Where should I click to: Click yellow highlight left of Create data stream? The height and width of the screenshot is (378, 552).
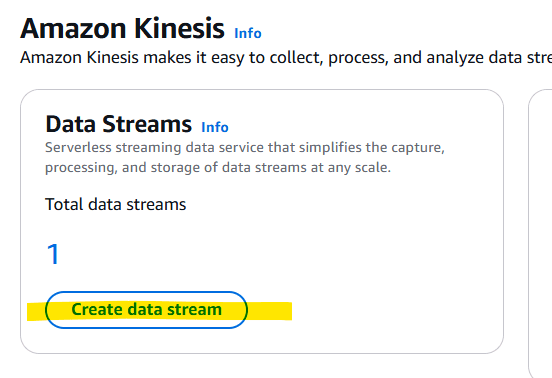tap(36, 312)
